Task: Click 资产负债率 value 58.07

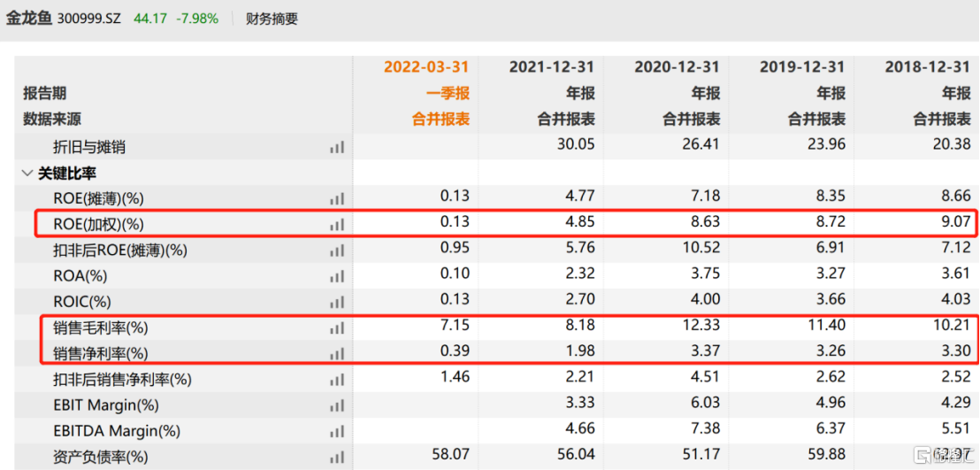Action: 452,456
